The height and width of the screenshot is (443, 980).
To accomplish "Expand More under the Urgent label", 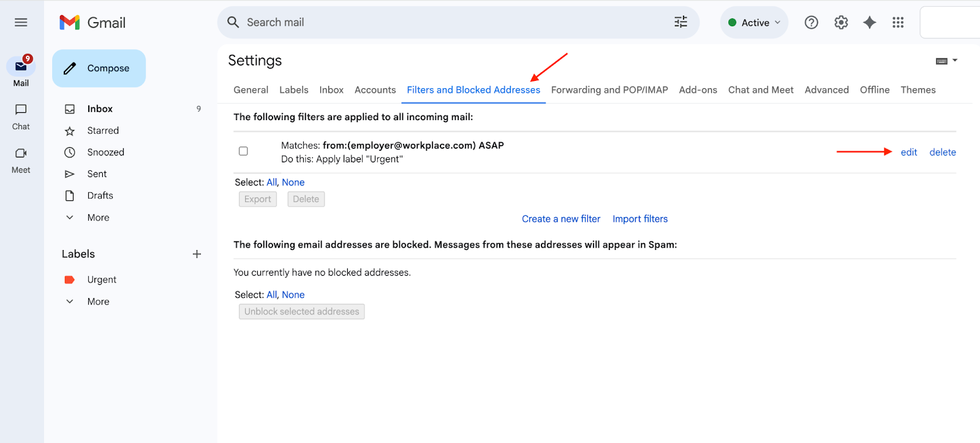I will pyautogui.click(x=98, y=301).
